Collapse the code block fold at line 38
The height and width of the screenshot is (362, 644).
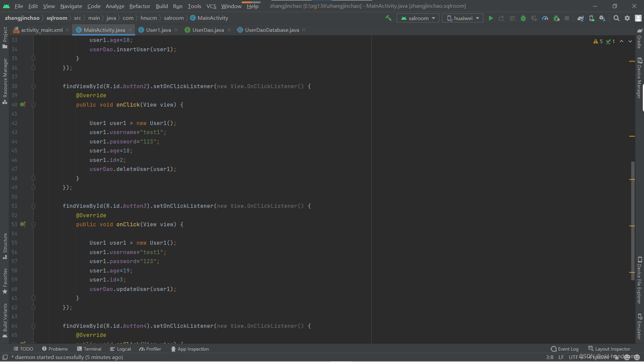(x=34, y=86)
